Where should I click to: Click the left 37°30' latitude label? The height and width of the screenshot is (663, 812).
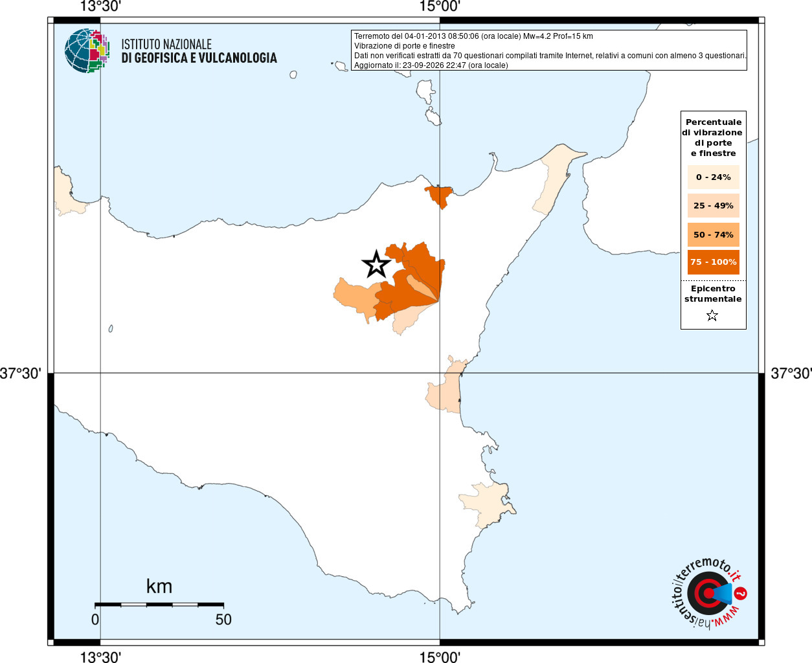coord(21,374)
